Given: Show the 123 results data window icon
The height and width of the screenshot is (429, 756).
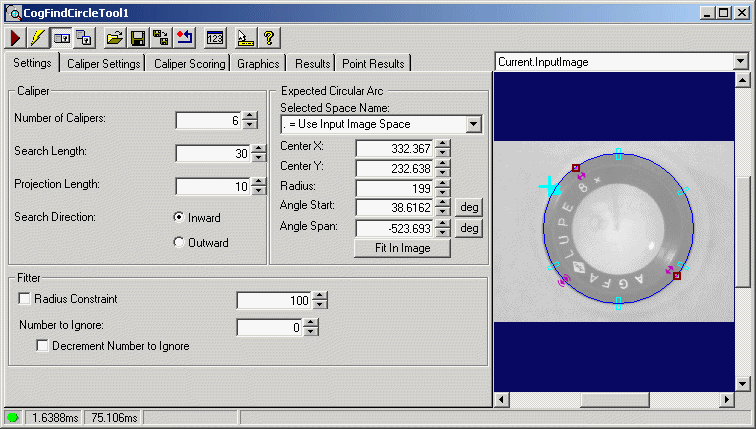Looking at the screenshot, I should tap(215, 38).
